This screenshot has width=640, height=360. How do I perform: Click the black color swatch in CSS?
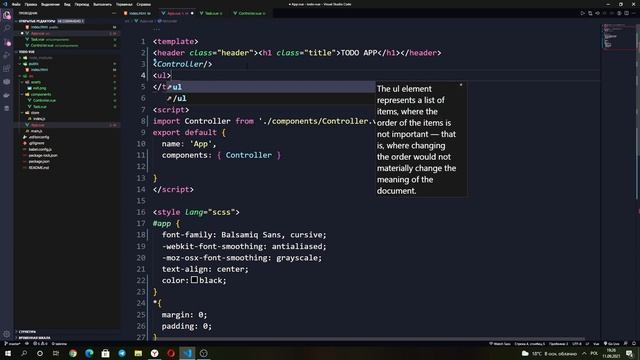point(195,280)
